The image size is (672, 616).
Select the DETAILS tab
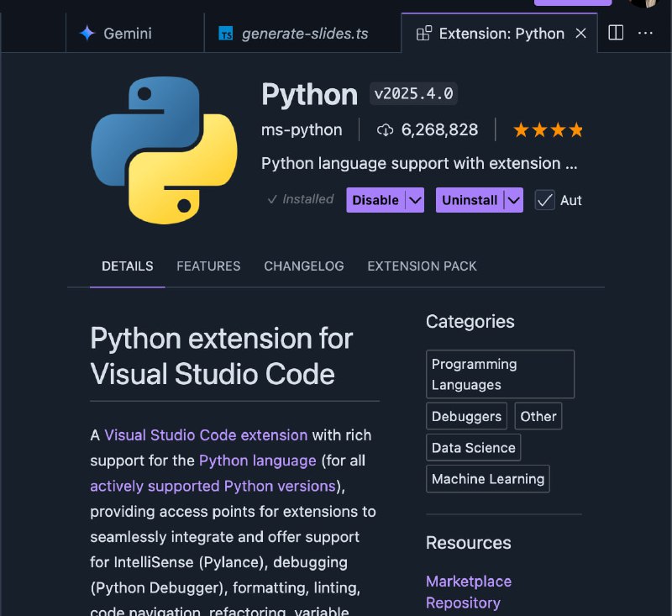128,266
